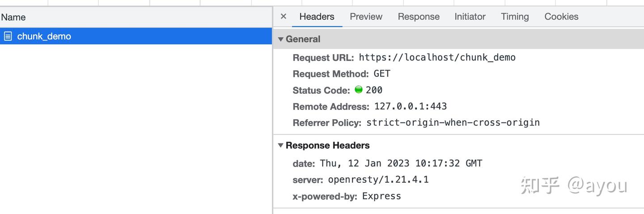Click the Remote Address value 127.0.0.1:443
644x214 pixels.
click(410, 106)
